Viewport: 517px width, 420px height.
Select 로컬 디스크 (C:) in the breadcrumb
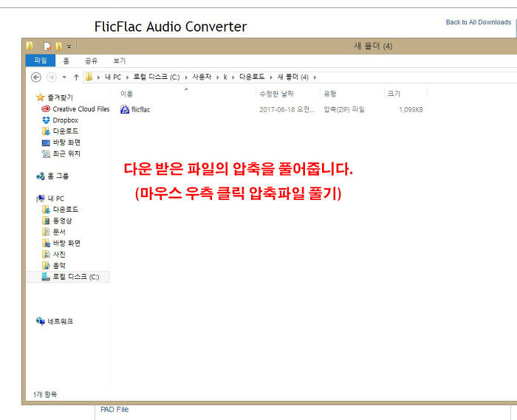click(x=157, y=77)
